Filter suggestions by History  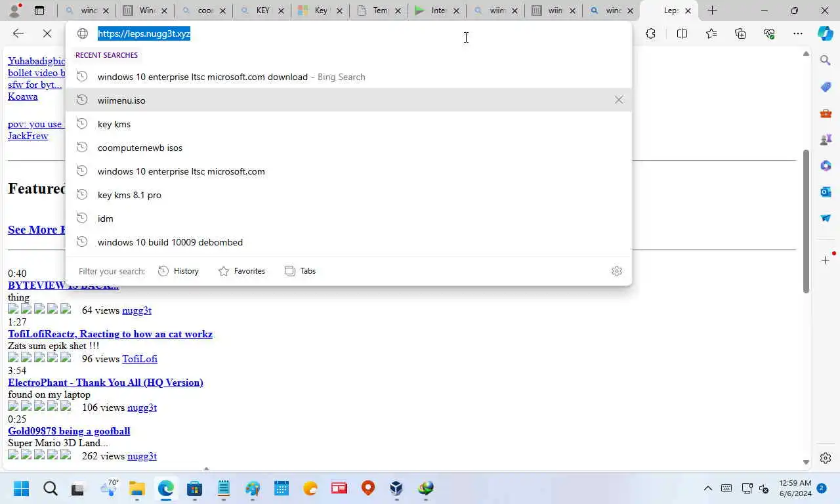(x=178, y=271)
